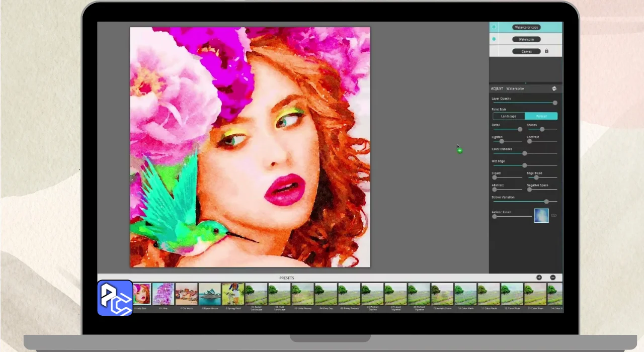This screenshot has height=352, width=644.
Task: Click the reset icon in Adjust header
Action: point(554,89)
